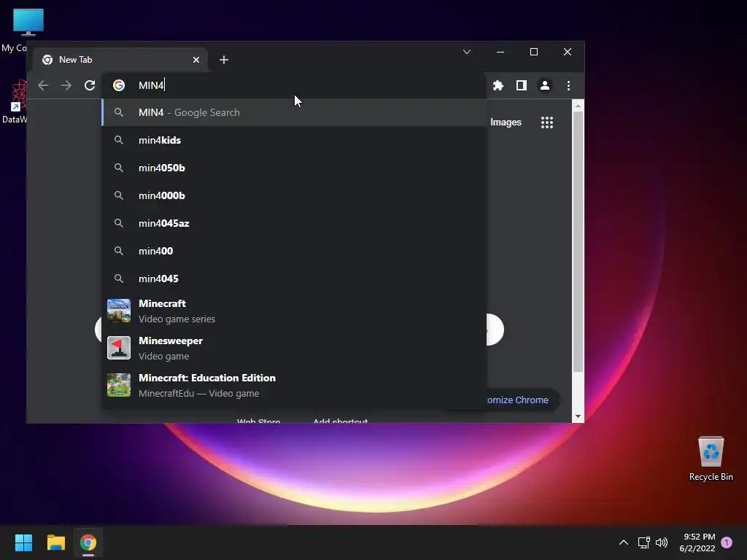Select the 'MIN4 - Google Search' suggestion
The height and width of the screenshot is (560, 747).
[295, 112]
